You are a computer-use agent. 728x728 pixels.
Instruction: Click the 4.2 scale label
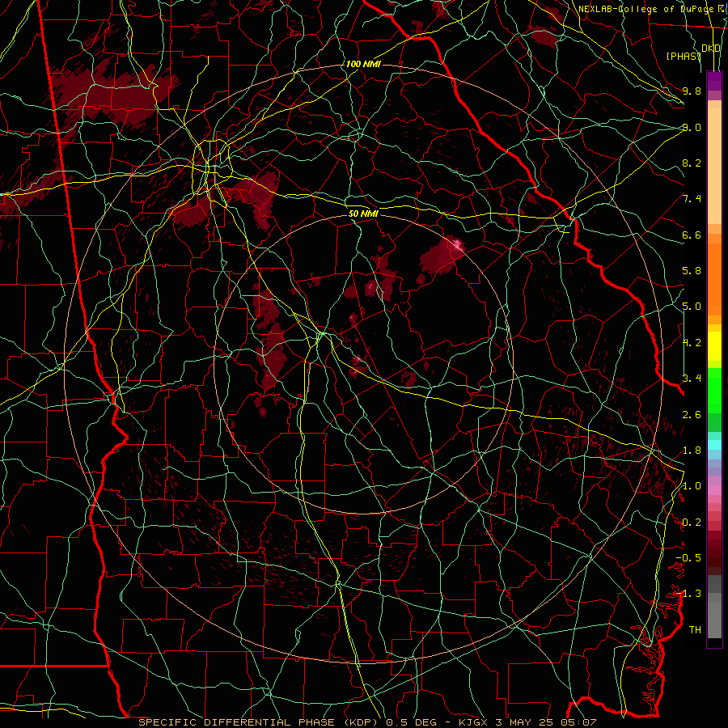tap(692, 343)
